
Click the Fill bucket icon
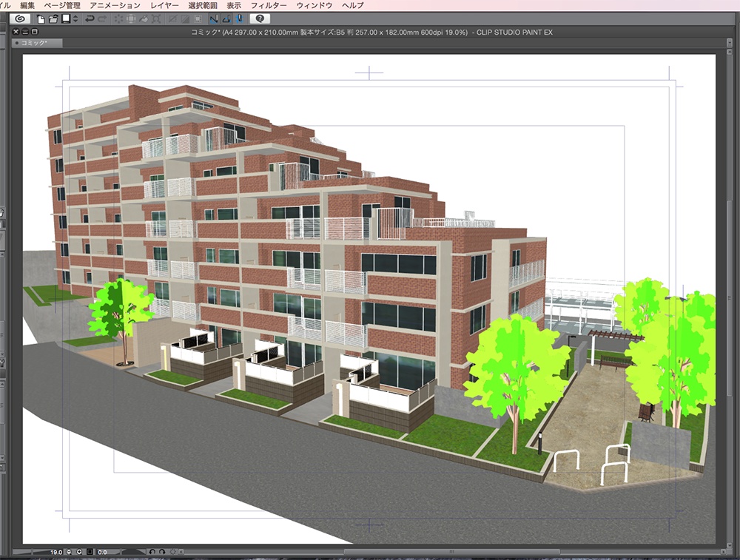[144, 19]
